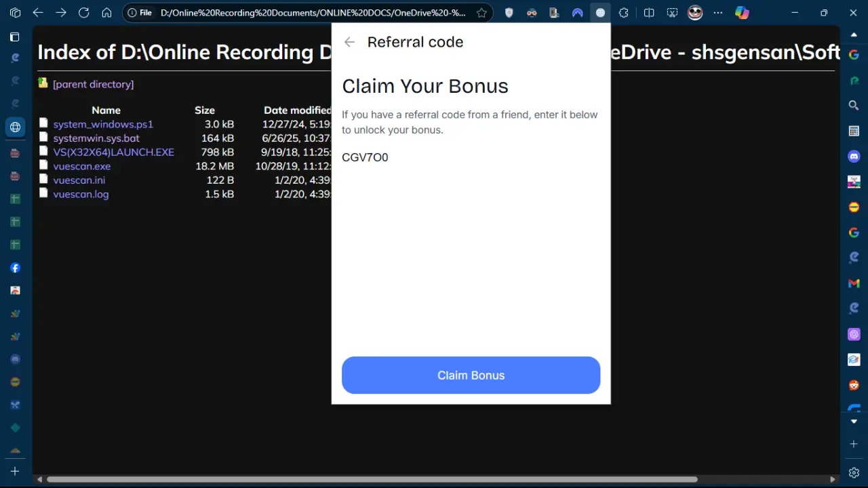Open Reddit in right sidebar
Screen dimensions: 868x488
(x=854, y=385)
